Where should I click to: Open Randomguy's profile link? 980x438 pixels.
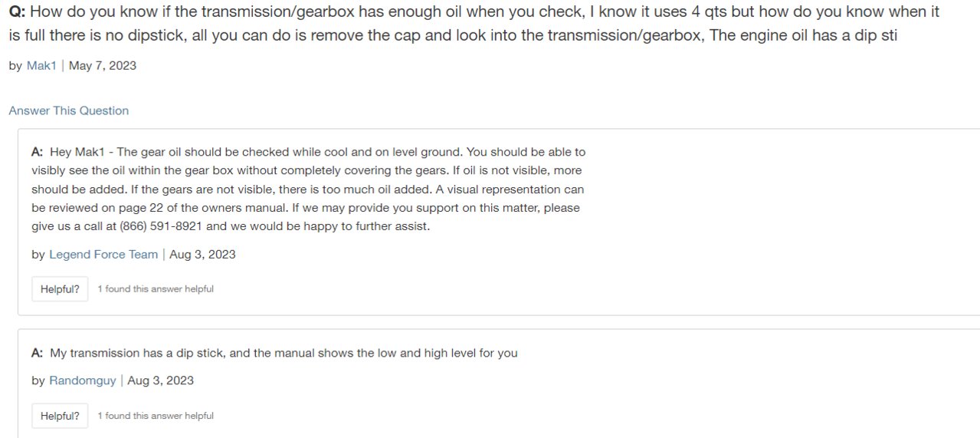point(83,380)
